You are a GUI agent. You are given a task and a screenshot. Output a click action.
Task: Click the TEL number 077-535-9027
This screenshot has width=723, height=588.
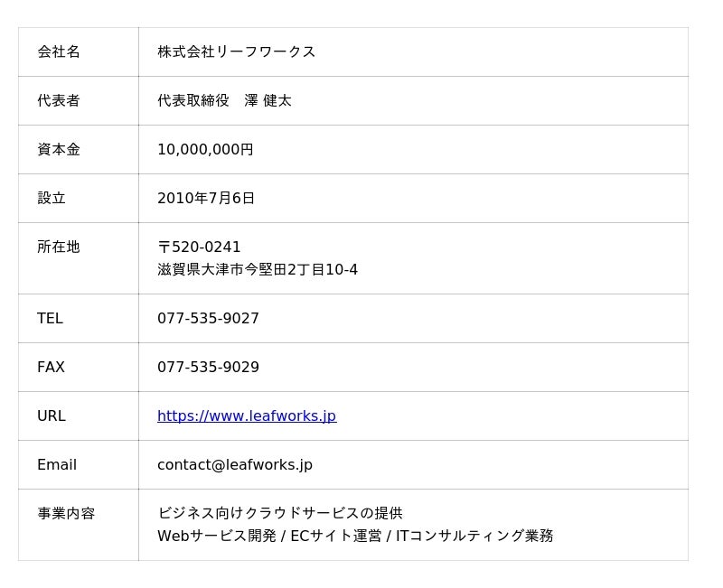tap(208, 319)
